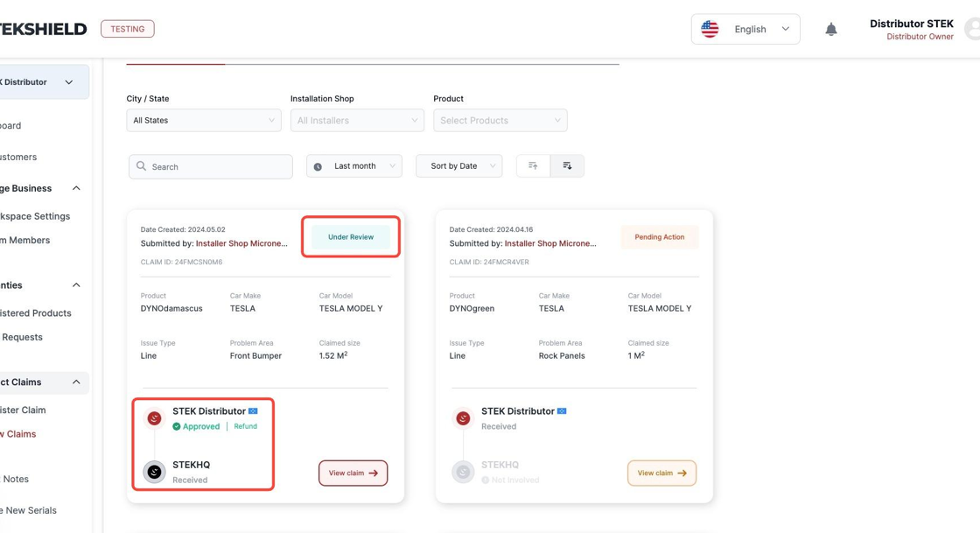Open the Sort by Date dropdown
Viewport: 980px width, 533px height.
click(x=459, y=166)
